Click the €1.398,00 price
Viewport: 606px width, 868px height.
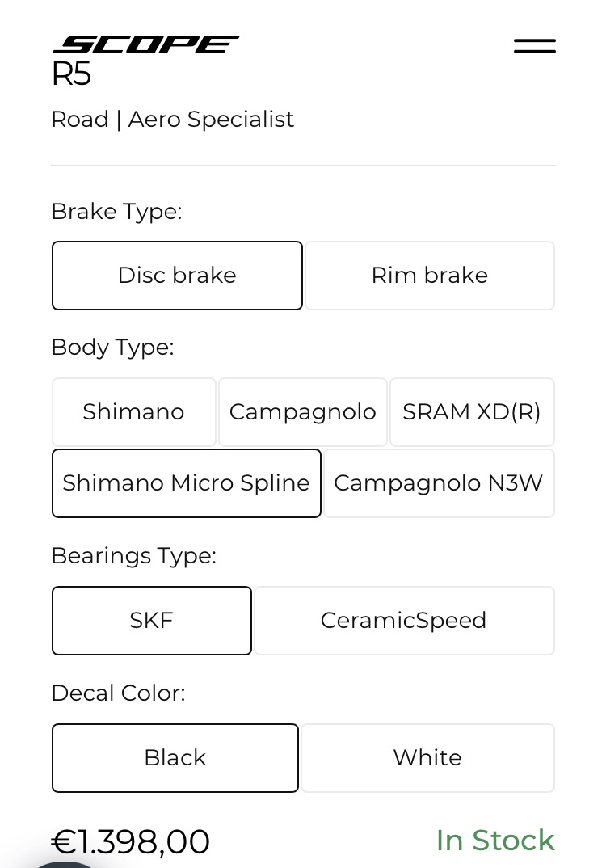pos(131,841)
